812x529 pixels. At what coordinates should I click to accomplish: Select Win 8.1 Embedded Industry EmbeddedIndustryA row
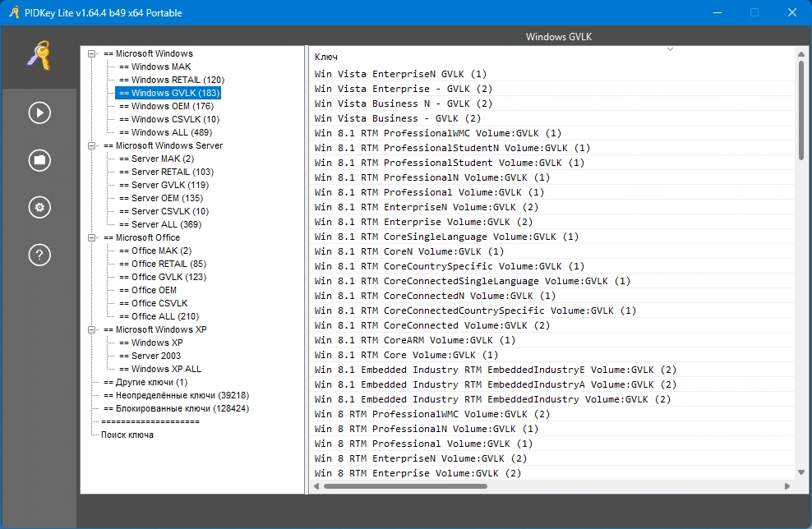(x=552, y=384)
